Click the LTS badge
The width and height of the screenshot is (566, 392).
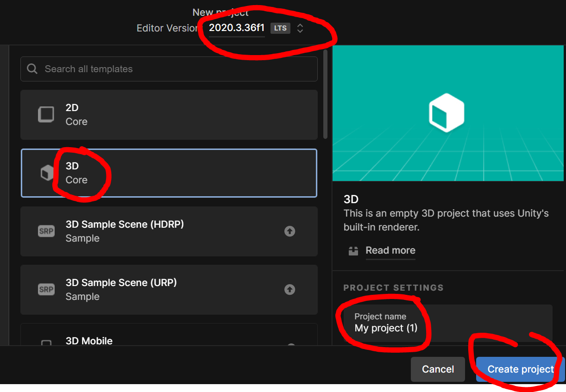click(x=280, y=28)
